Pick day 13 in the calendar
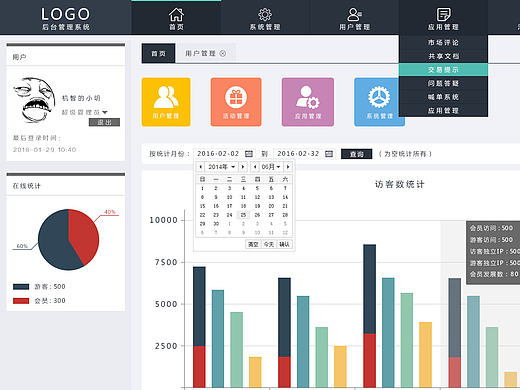 tap(271, 197)
